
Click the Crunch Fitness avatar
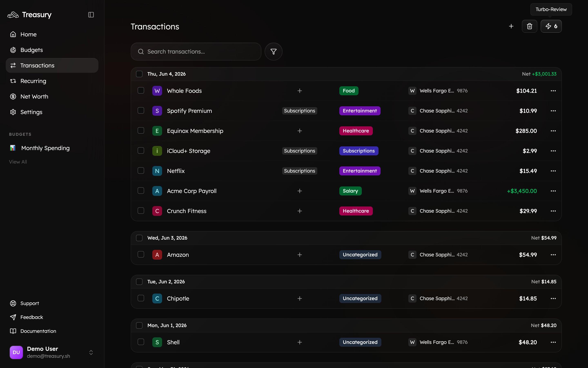[157, 211]
